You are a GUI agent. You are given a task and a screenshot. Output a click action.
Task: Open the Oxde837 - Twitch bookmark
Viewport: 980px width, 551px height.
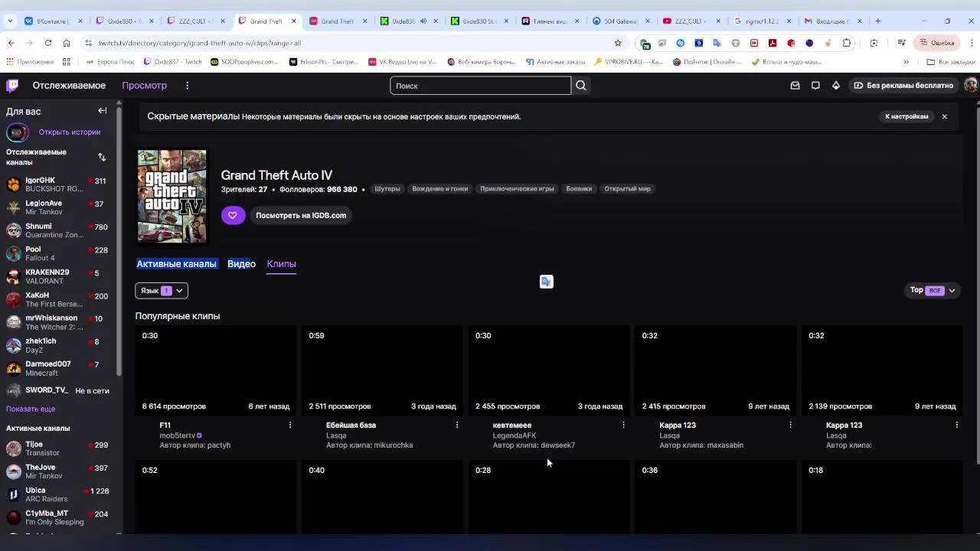click(171, 61)
